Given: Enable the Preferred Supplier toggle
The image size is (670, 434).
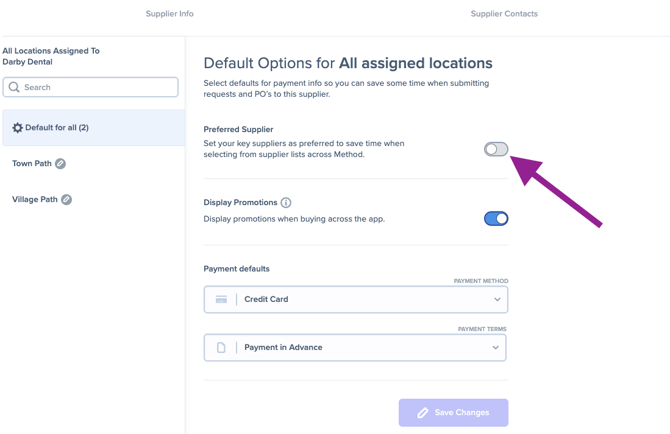Looking at the screenshot, I should (496, 149).
